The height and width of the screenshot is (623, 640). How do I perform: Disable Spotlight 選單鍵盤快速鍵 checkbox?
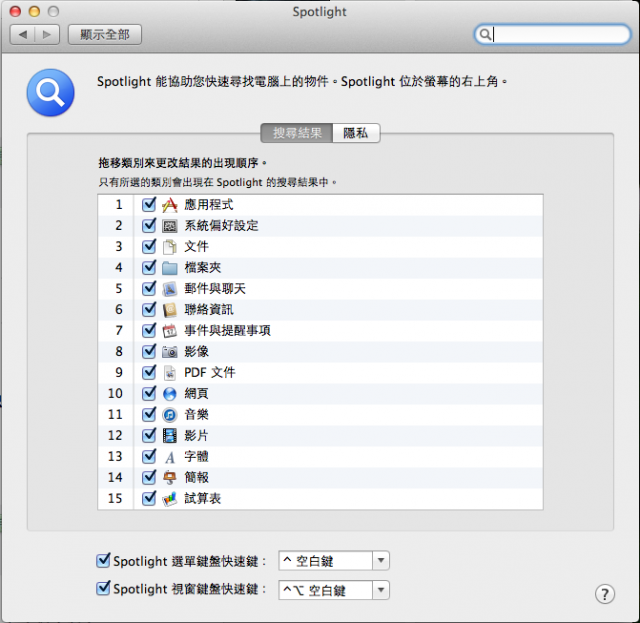point(103,561)
